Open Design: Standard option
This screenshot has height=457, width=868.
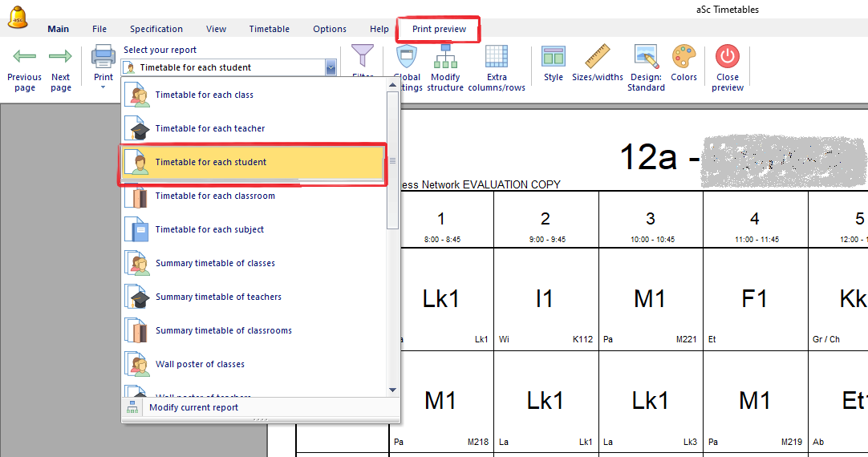[646, 67]
